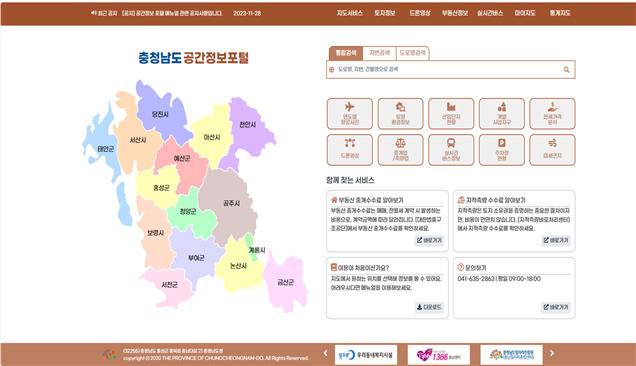This screenshot has height=366, width=636.
Task: Select 금산군 on the map
Action: click(285, 282)
